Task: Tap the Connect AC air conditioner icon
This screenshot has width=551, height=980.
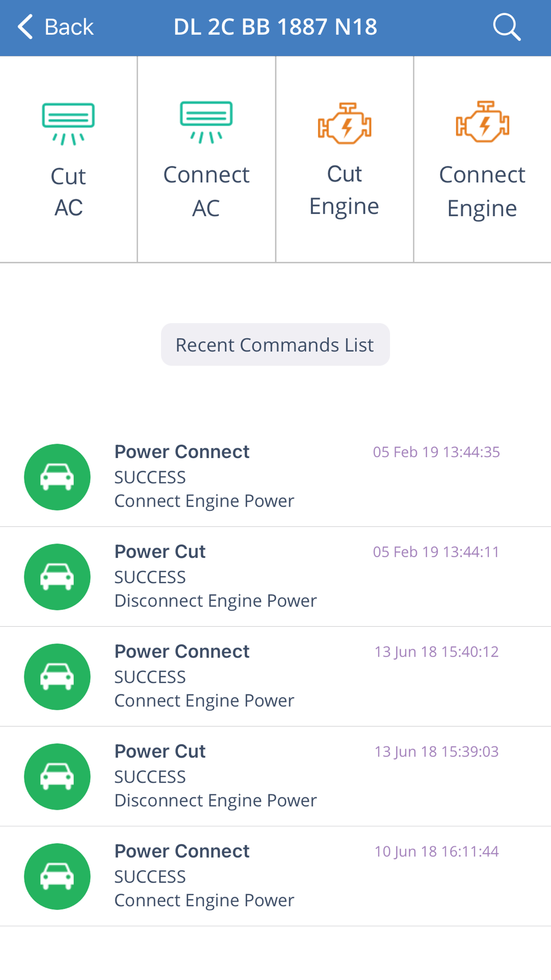Action: coord(206,122)
